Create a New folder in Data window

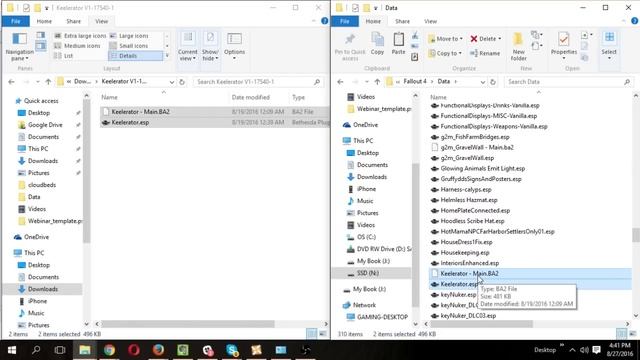coord(518,47)
